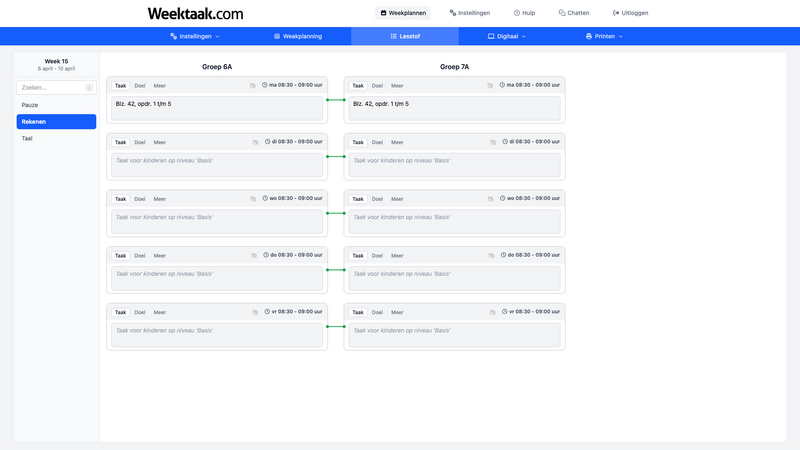Open Doel tab on Groep 6A ma card
Screen dimensions: 800x450
(140, 86)
